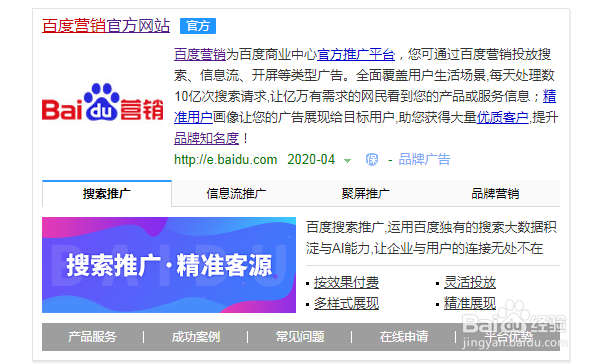The width and height of the screenshot is (602, 364).
Task: Click 常见问题 in the gray bar
Action: tap(300, 337)
